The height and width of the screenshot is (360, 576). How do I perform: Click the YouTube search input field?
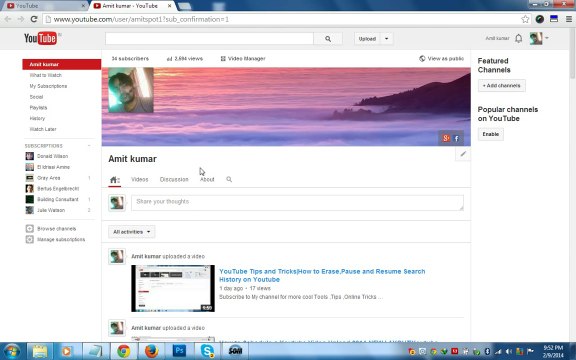(209, 39)
